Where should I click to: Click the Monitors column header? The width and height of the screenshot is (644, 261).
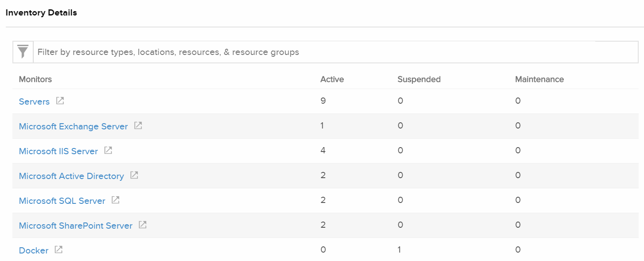point(35,79)
